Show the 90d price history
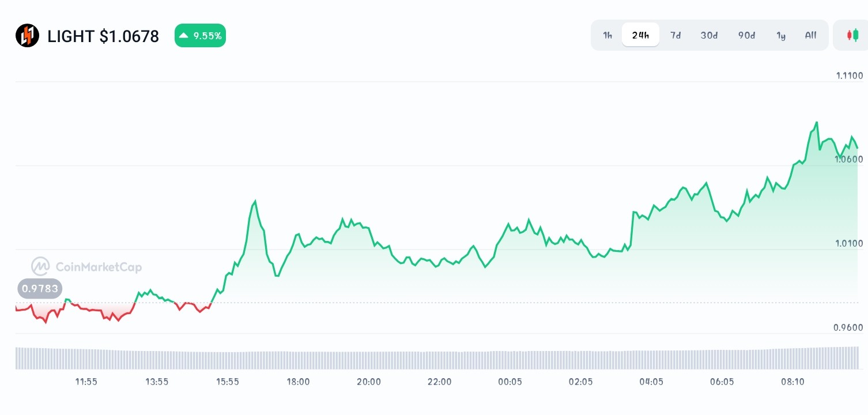The height and width of the screenshot is (415, 868). [x=746, y=35]
